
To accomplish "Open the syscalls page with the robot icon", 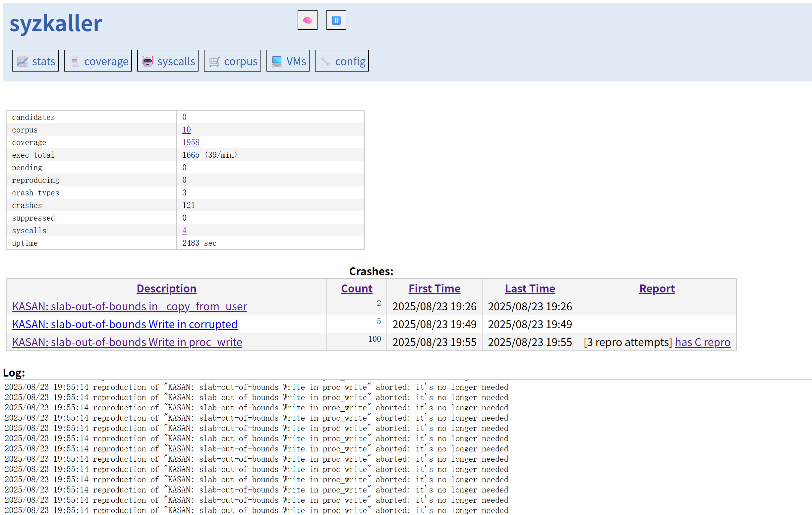I will pyautogui.click(x=168, y=61).
